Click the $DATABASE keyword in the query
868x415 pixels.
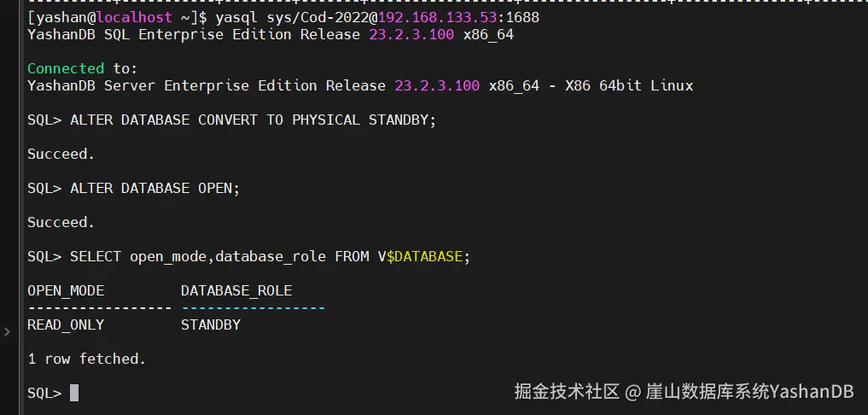[x=424, y=256]
